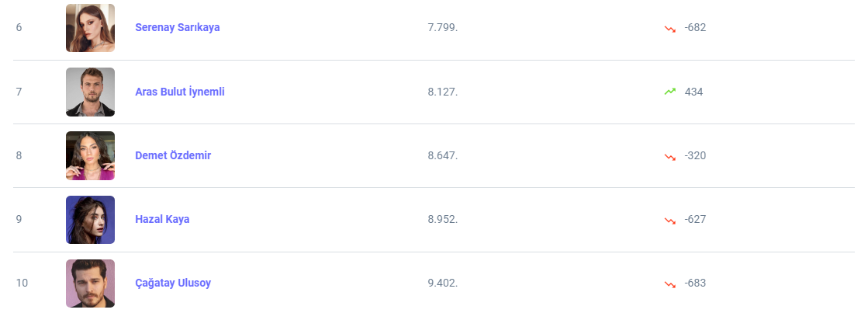Click the green upward trend icon beside 434

670,92
